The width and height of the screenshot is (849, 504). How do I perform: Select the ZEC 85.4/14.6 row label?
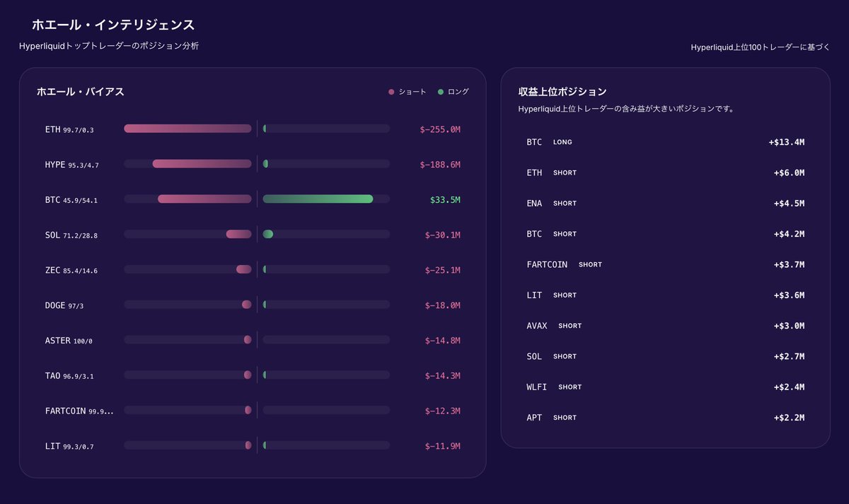point(71,270)
